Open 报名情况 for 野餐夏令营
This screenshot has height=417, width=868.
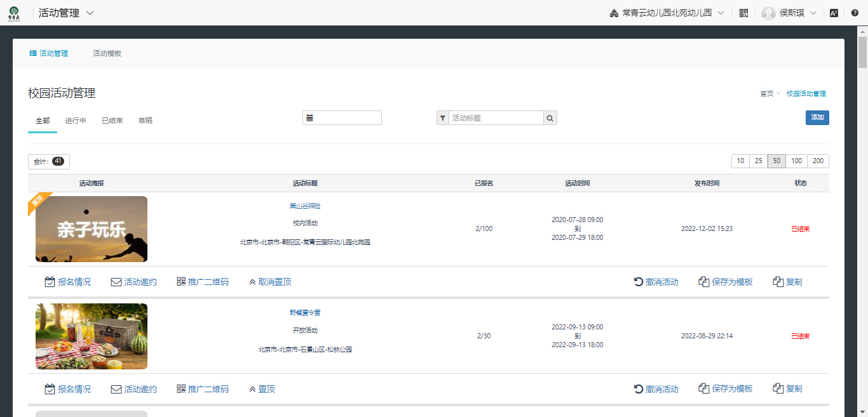(67, 389)
